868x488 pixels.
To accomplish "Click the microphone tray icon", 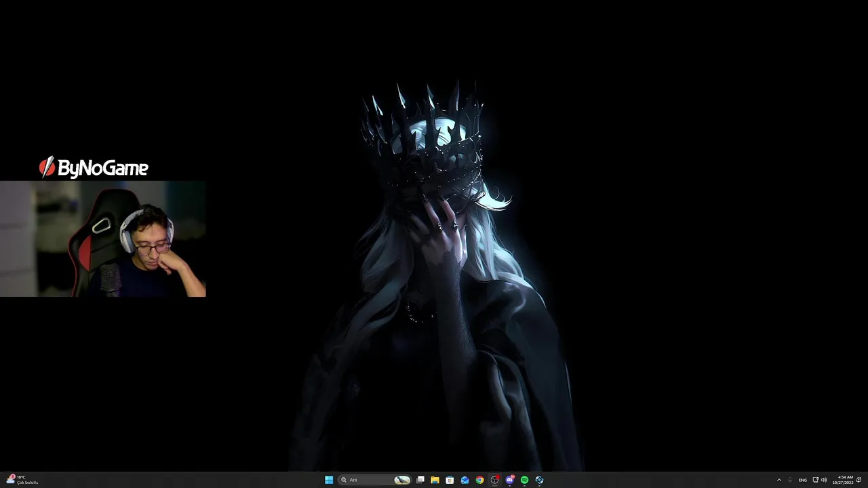I will (x=790, y=480).
